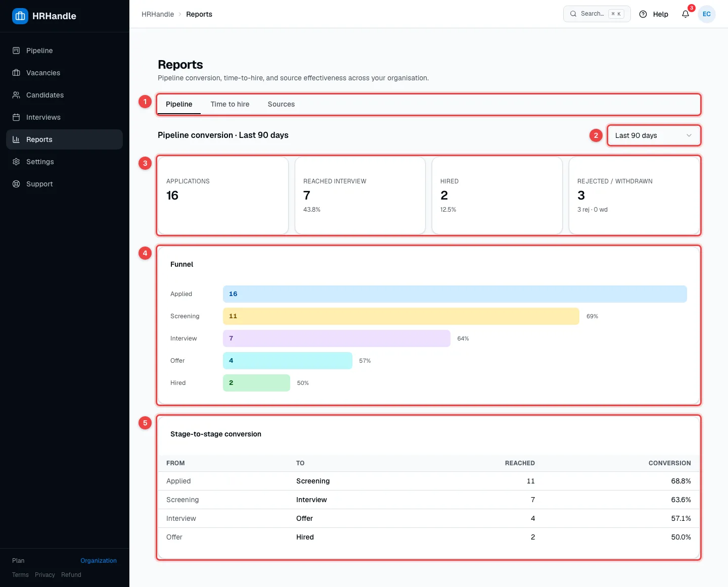Click the Help button label
Viewport: 728px width, 587px height.
[660, 14]
